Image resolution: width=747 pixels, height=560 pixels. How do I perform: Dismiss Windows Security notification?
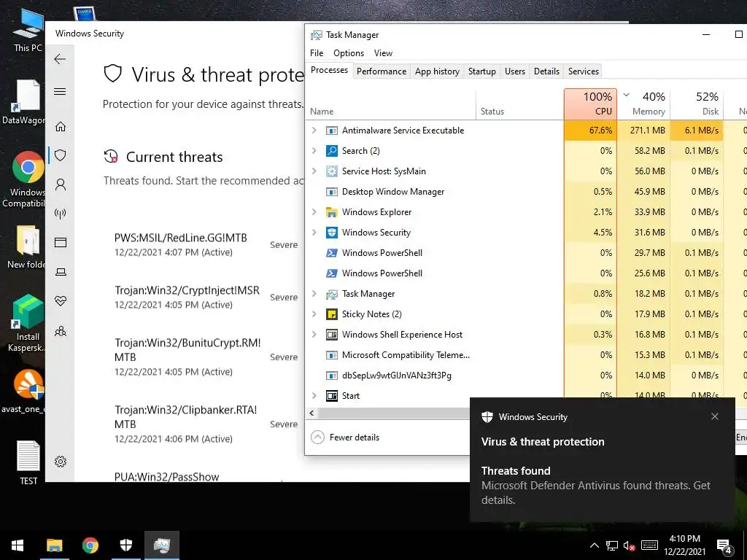click(x=715, y=416)
